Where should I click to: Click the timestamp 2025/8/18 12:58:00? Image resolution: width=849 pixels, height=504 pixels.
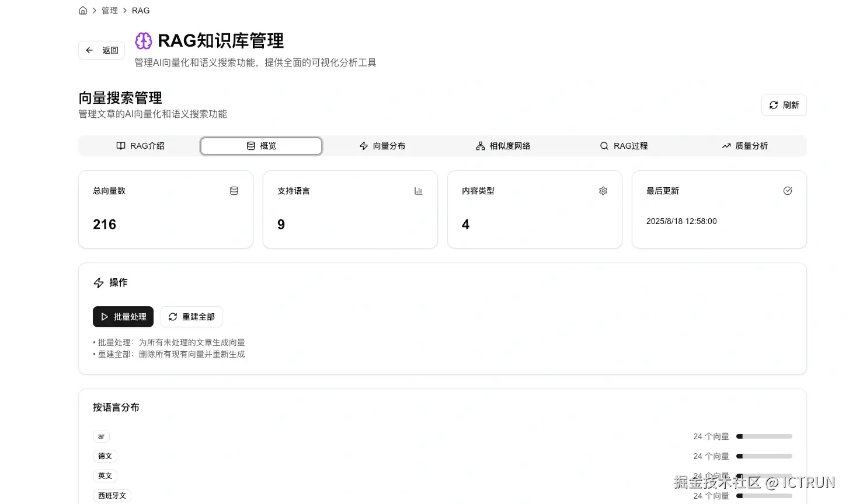coord(681,221)
